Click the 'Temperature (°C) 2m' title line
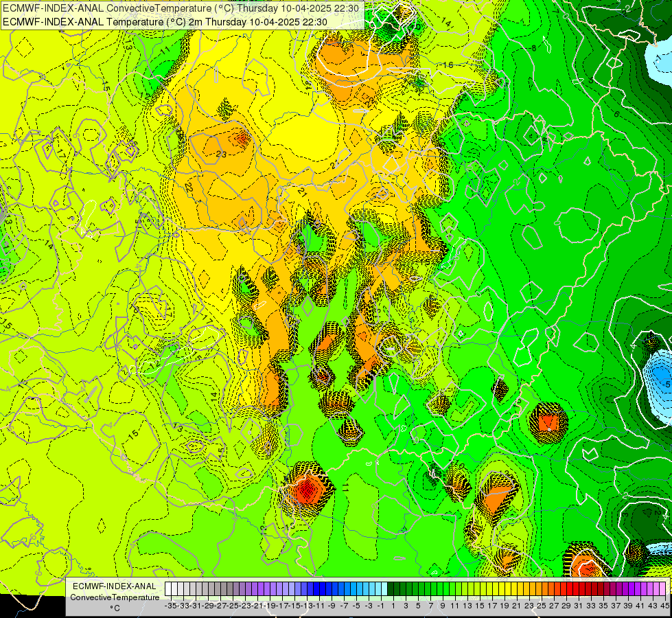This screenshot has width=672, height=618. coord(165,22)
